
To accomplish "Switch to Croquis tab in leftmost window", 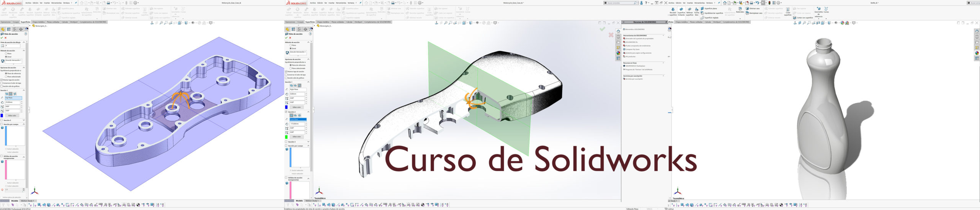I will pos(16,22).
